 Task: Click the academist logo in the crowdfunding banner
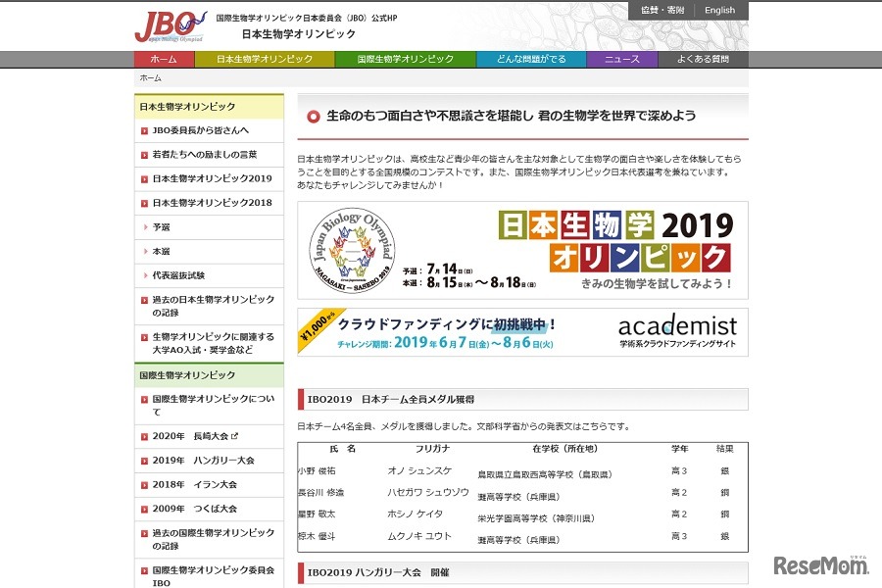[680, 326]
